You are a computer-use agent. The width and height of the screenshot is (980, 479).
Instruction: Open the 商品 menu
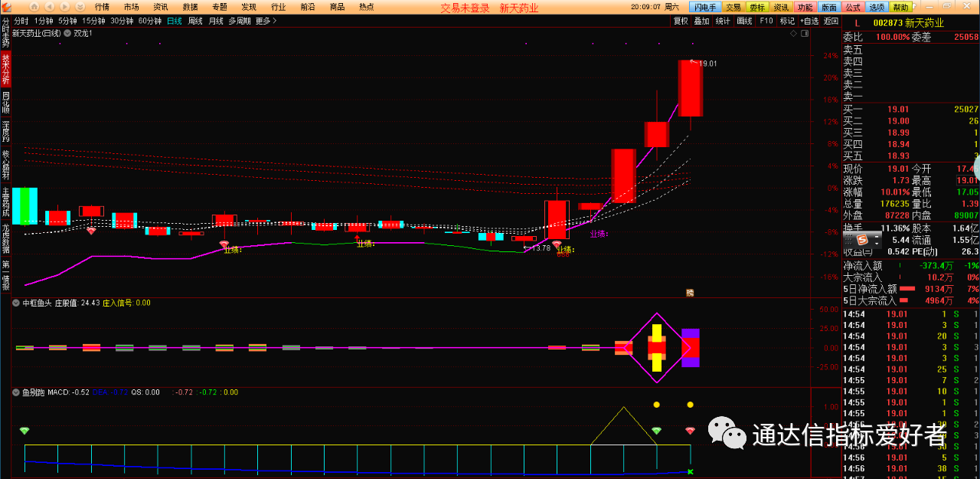[337, 7]
